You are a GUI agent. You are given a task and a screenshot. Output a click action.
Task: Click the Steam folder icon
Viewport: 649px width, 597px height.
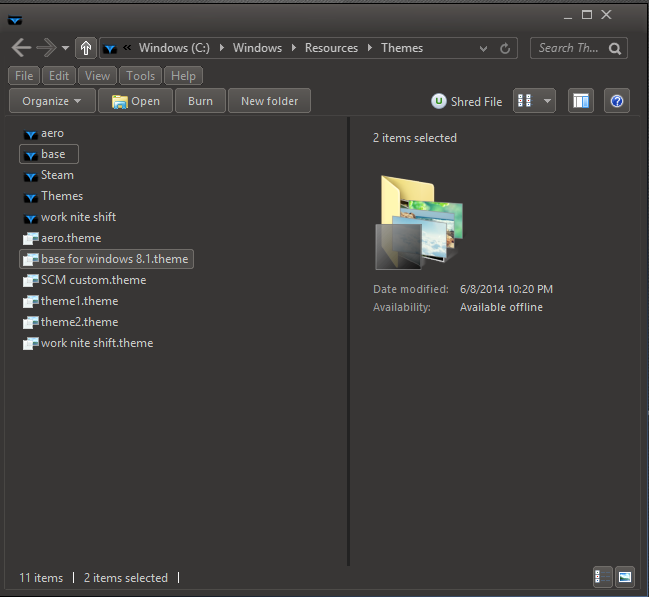click(31, 176)
